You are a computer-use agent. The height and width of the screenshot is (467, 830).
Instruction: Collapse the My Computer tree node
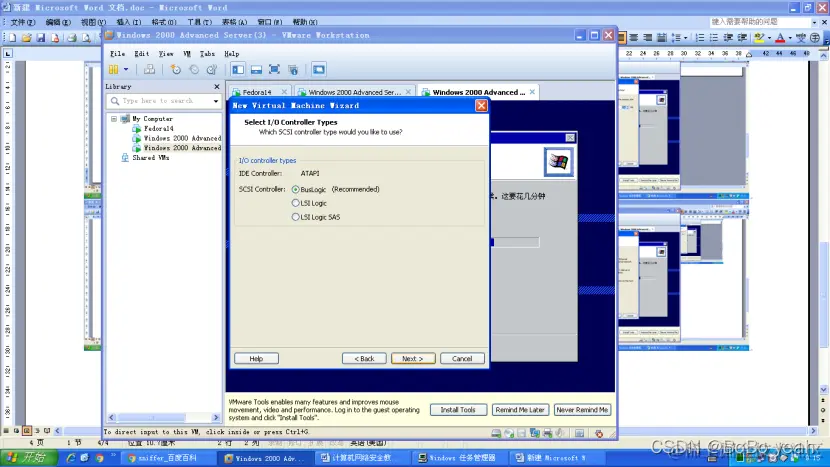[114, 119]
